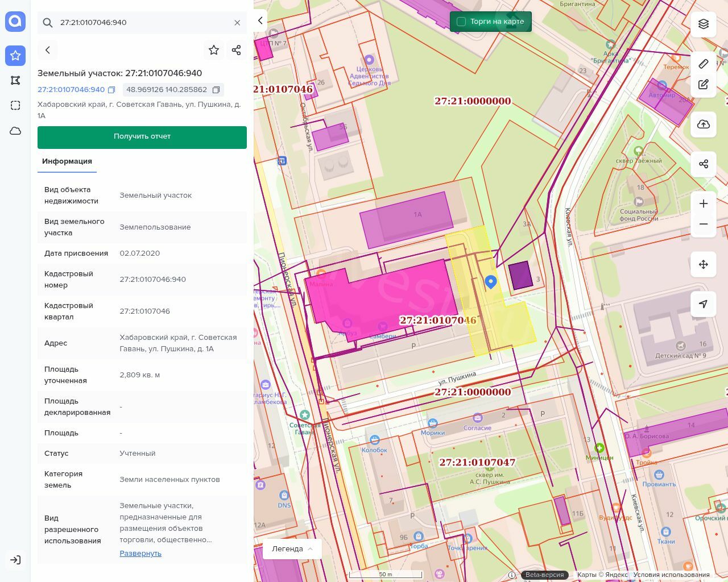The width and height of the screenshot is (728, 582).
Task: Zoom in on the map
Action: click(704, 203)
